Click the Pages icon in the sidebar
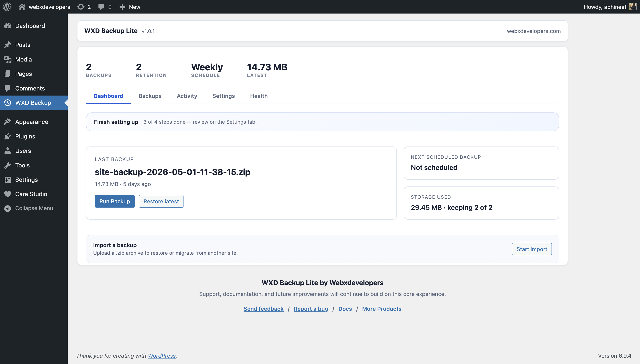The image size is (640, 364). pyautogui.click(x=7, y=74)
